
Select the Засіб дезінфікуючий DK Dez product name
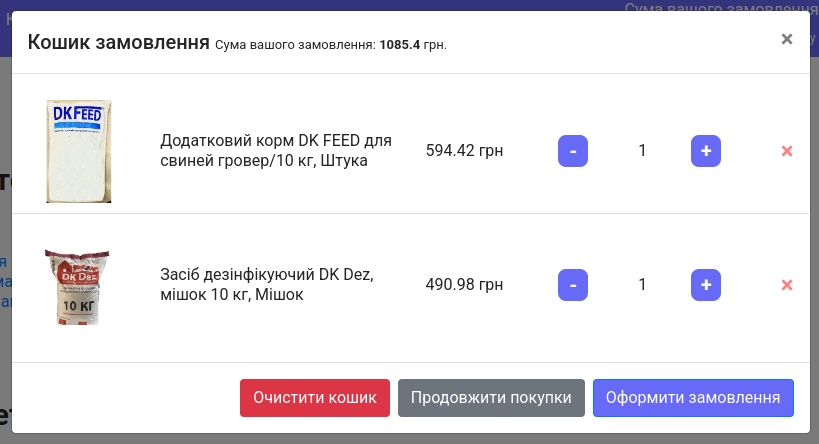(267, 284)
